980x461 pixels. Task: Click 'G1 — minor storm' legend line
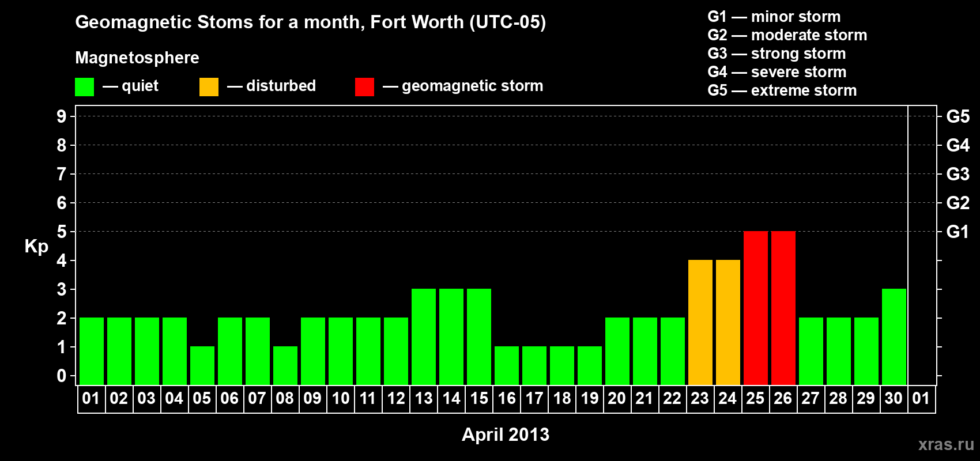coord(774,17)
